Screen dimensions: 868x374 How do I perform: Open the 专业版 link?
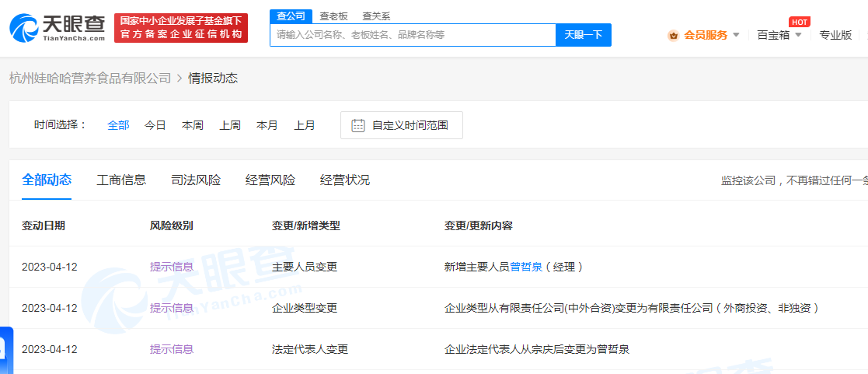pyautogui.click(x=835, y=35)
